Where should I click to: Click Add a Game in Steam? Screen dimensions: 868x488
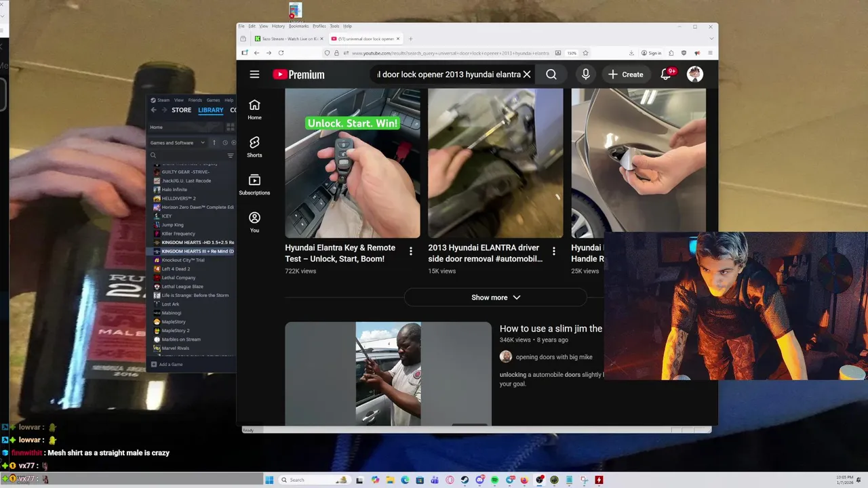click(x=167, y=365)
